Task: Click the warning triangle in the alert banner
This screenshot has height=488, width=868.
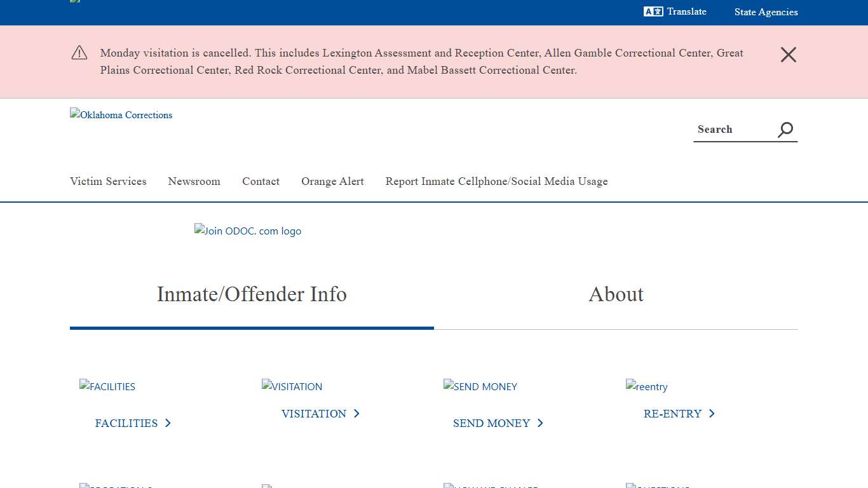Action: coord(79,53)
